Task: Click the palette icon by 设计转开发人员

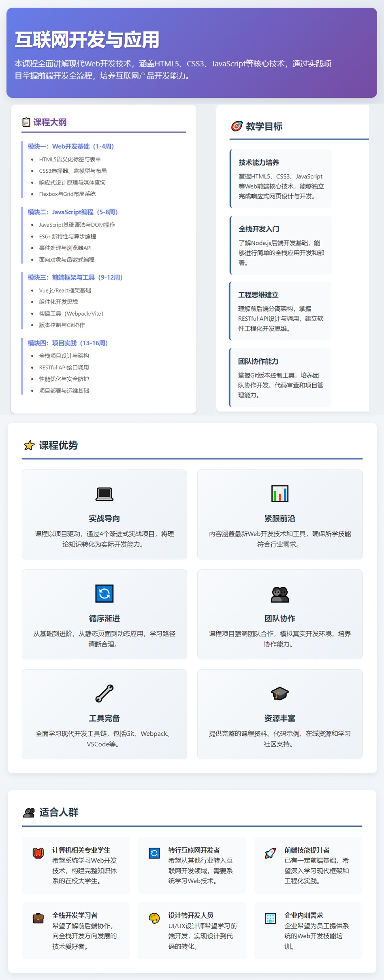Action: tap(154, 918)
